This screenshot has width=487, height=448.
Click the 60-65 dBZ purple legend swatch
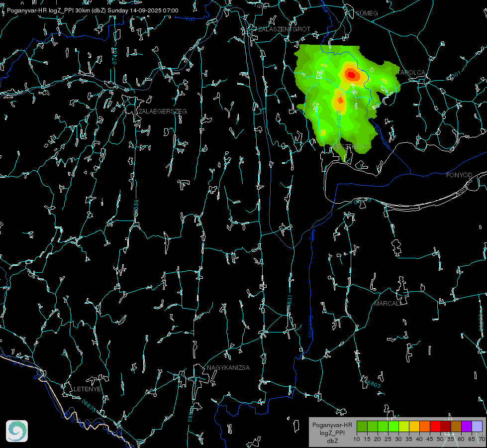point(467,426)
